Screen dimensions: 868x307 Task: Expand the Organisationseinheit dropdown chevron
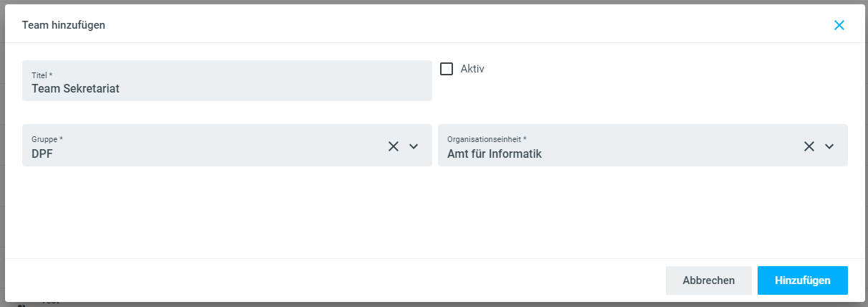829,146
